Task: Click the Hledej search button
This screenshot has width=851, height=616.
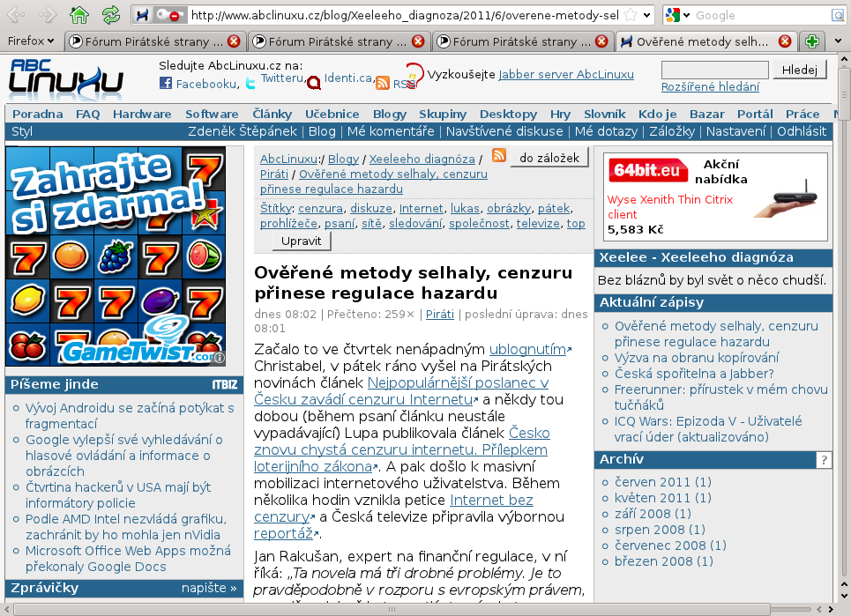Action: [800, 70]
